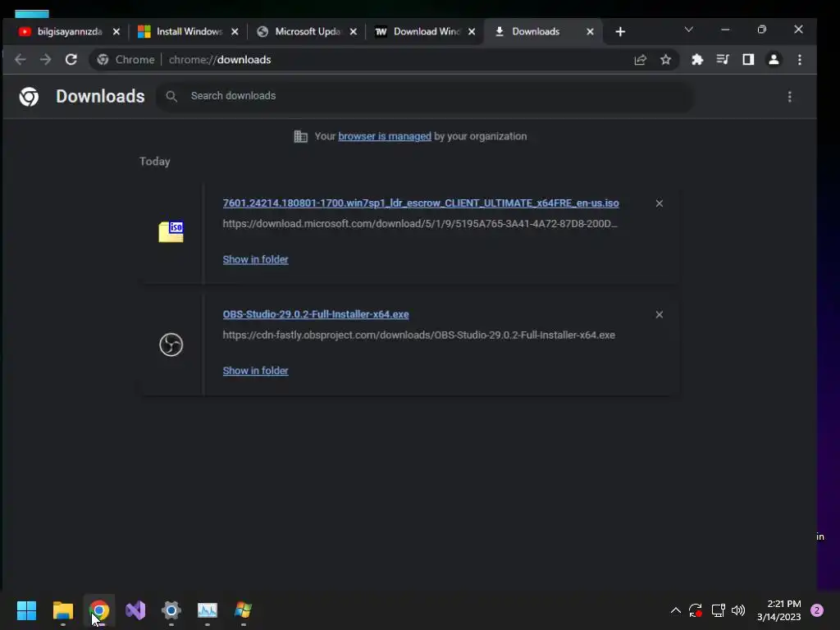The height and width of the screenshot is (630, 840).
Task: Click the network tray icon
Action: (718, 610)
